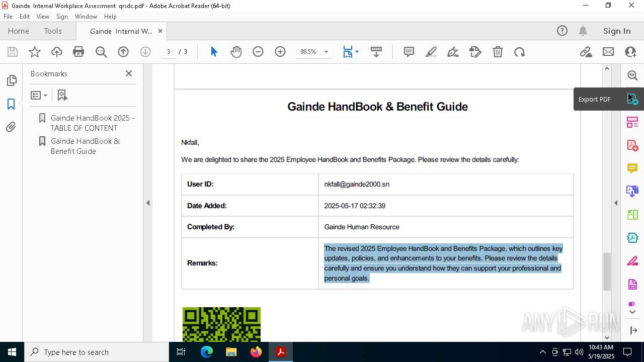Zoom in with plus button
This screenshot has height=362, width=644.
pos(280,52)
